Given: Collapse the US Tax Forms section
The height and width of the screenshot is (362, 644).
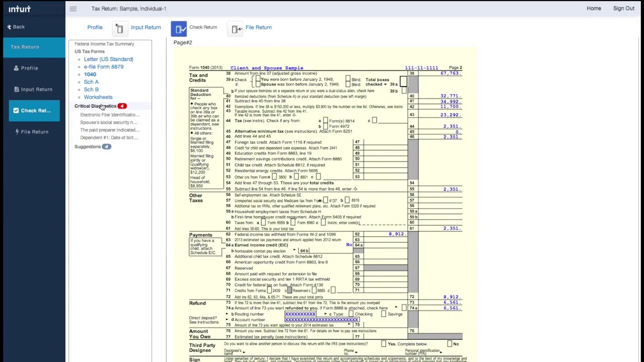Looking at the screenshot, I should click(x=90, y=51).
